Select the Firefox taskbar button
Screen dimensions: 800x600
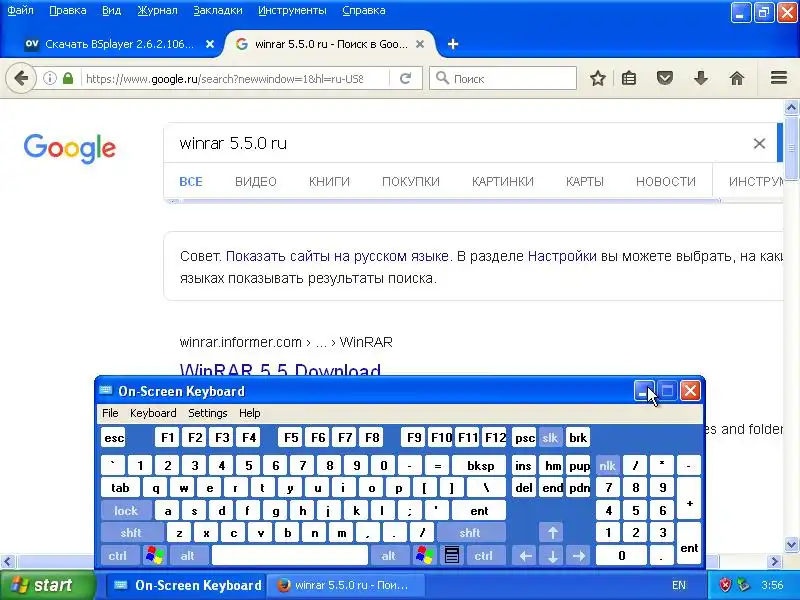coord(345,585)
